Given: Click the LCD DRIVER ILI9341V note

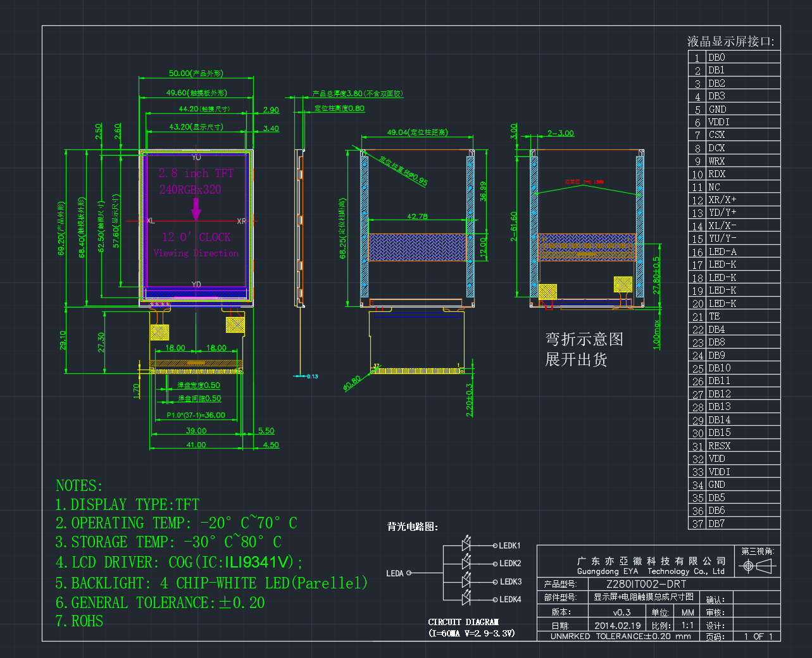Looking at the screenshot, I should tap(179, 562).
